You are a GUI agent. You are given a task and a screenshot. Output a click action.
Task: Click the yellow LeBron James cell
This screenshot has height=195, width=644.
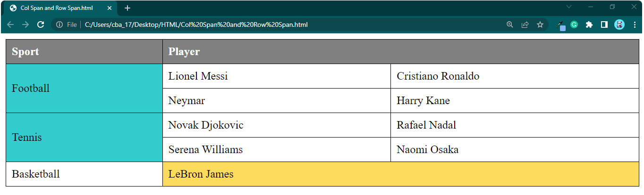point(400,174)
